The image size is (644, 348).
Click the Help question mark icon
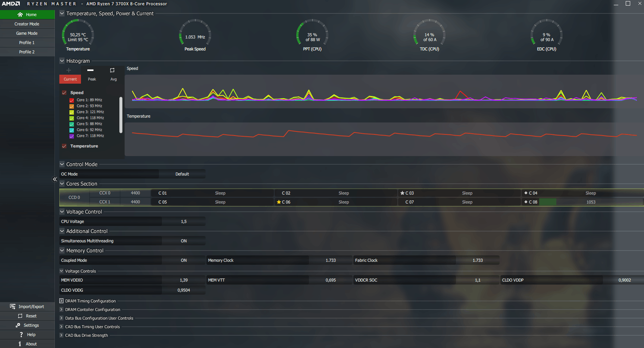click(21, 335)
